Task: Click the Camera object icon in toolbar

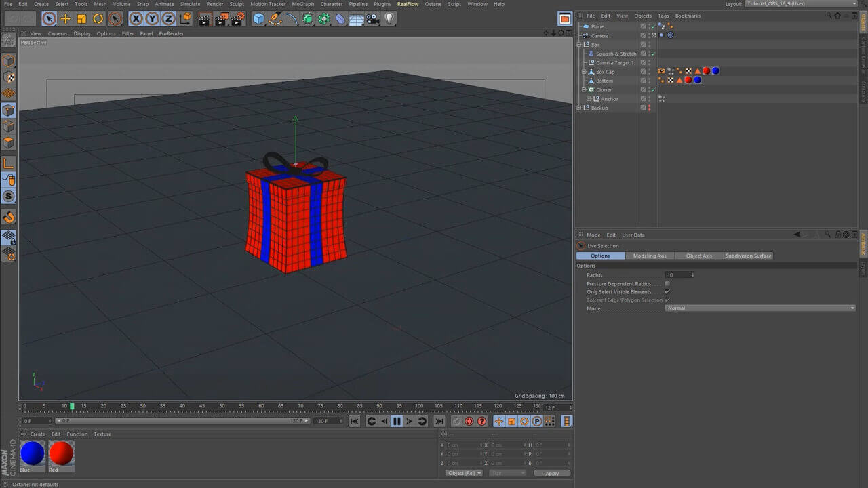Action: (372, 19)
